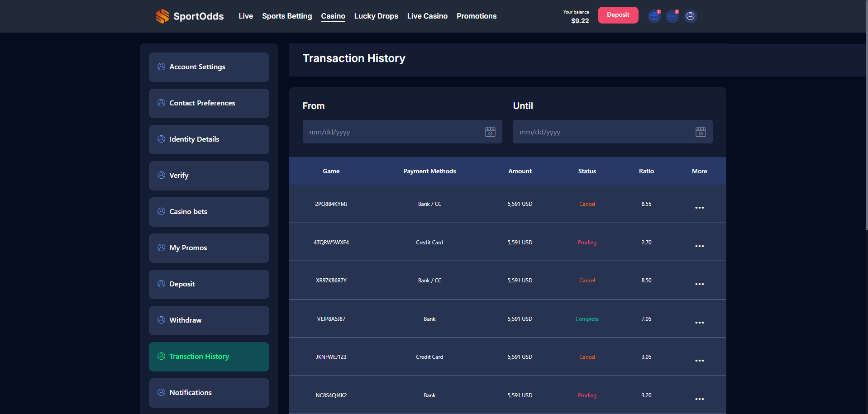Click the 7.05 ratio value
868x414 pixels.
pyautogui.click(x=646, y=319)
